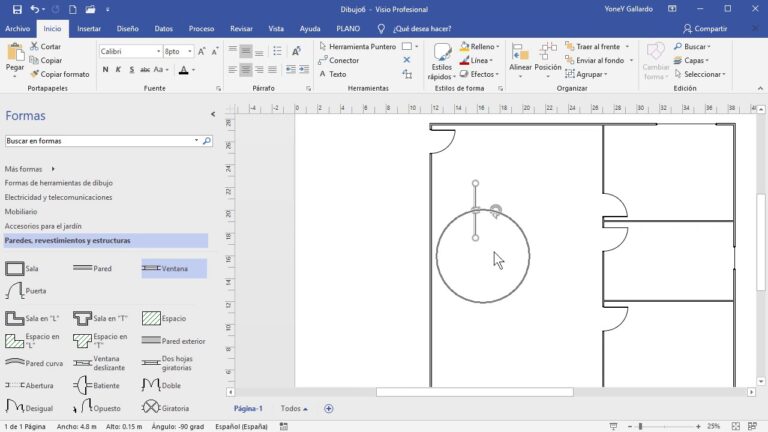Switch to Datos tab
The width and height of the screenshot is (768, 432).
(x=164, y=29)
